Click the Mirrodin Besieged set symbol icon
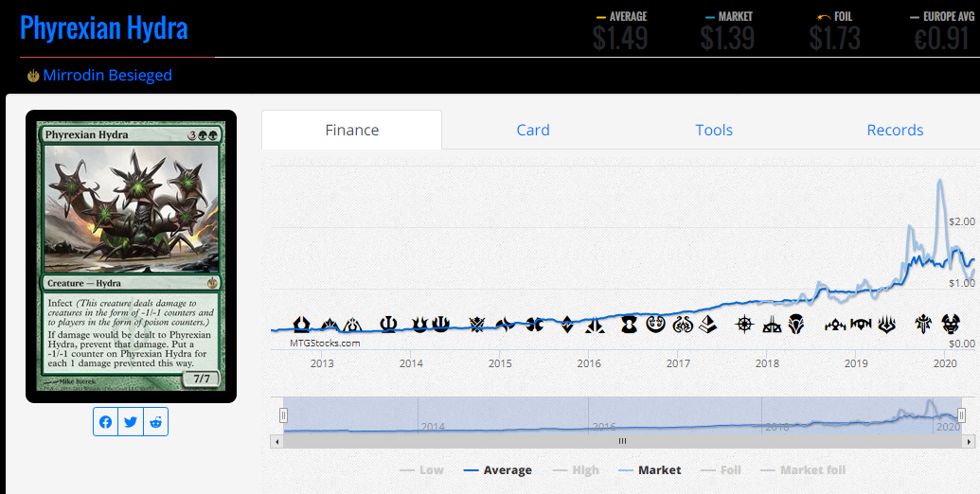Image resolution: width=980 pixels, height=494 pixels. [33, 77]
